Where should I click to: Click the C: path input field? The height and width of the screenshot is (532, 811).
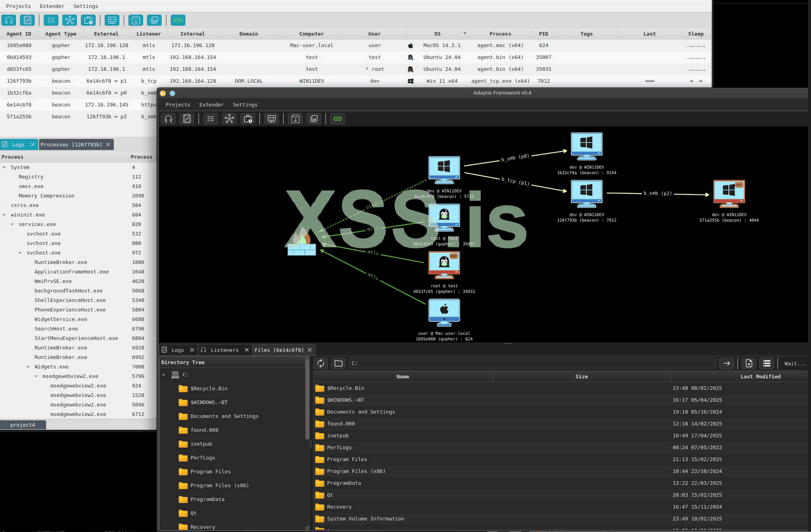pyautogui.click(x=531, y=363)
